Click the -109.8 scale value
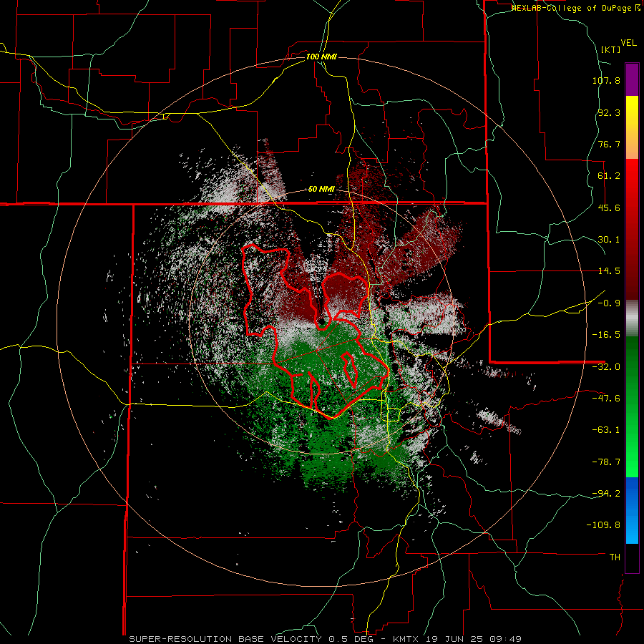This screenshot has height=644, width=644. pyautogui.click(x=604, y=525)
